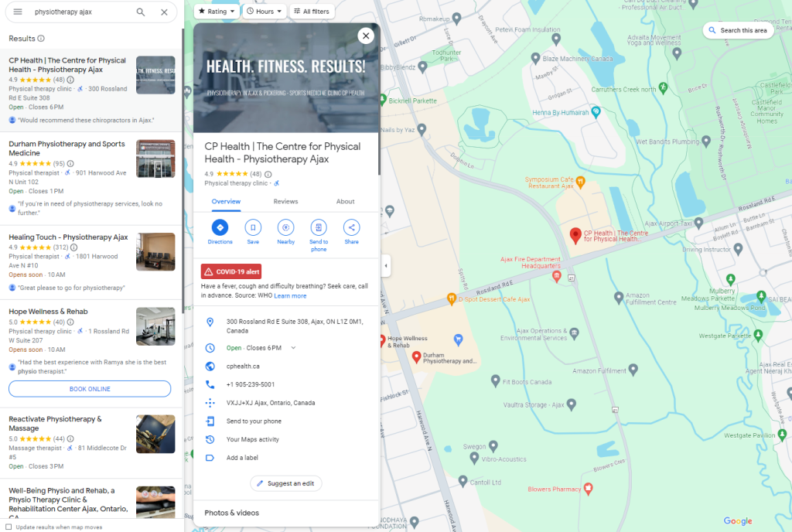This screenshot has height=532, width=792.
Task: Switch to the Reviews tab
Action: click(x=285, y=202)
